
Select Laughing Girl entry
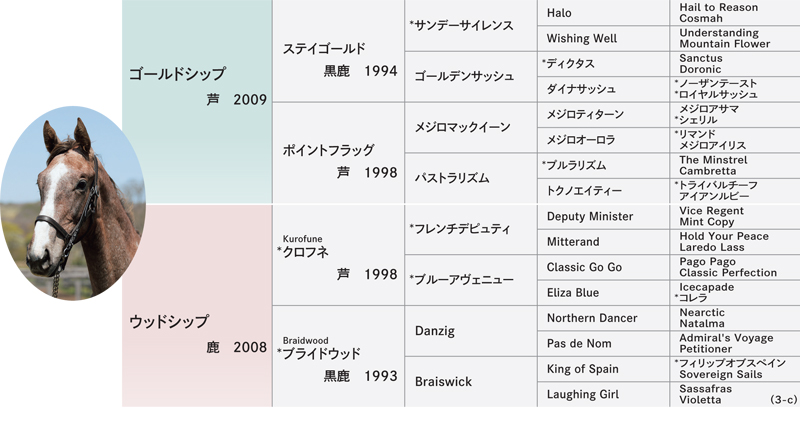tap(603, 394)
